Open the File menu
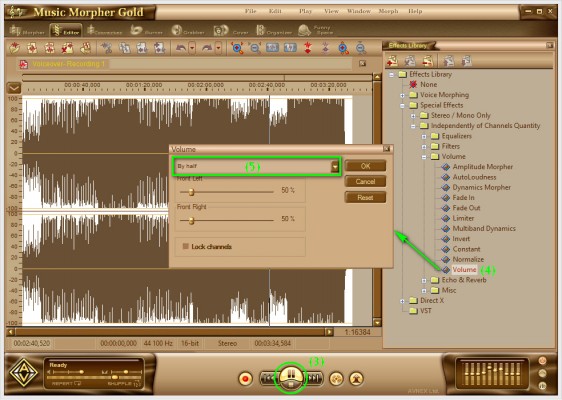This screenshot has height=400, width=562. [x=250, y=11]
